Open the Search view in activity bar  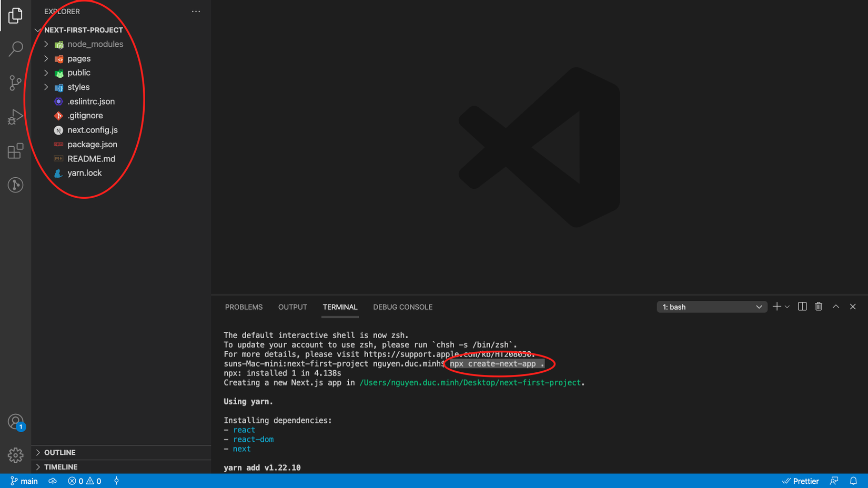15,49
